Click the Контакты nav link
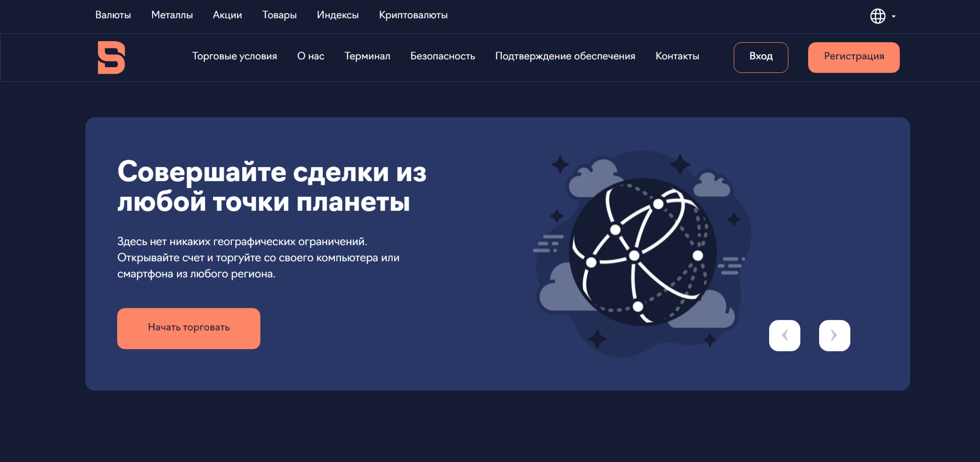Image resolution: width=980 pixels, height=462 pixels. [x=677, y=56]
